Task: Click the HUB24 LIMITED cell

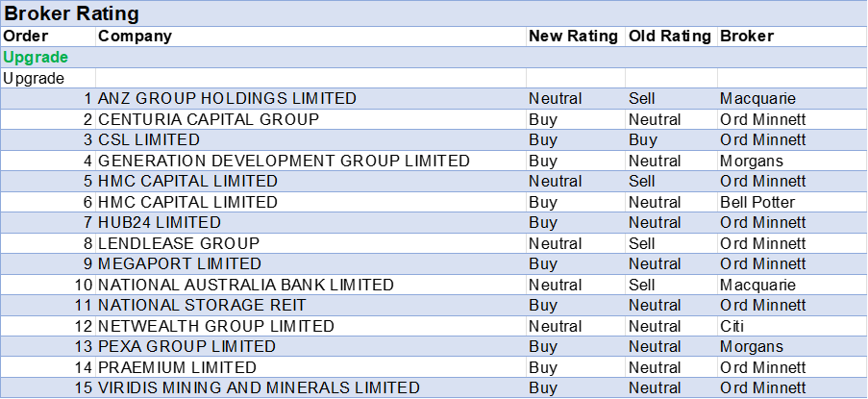Action: coord(160,222)
